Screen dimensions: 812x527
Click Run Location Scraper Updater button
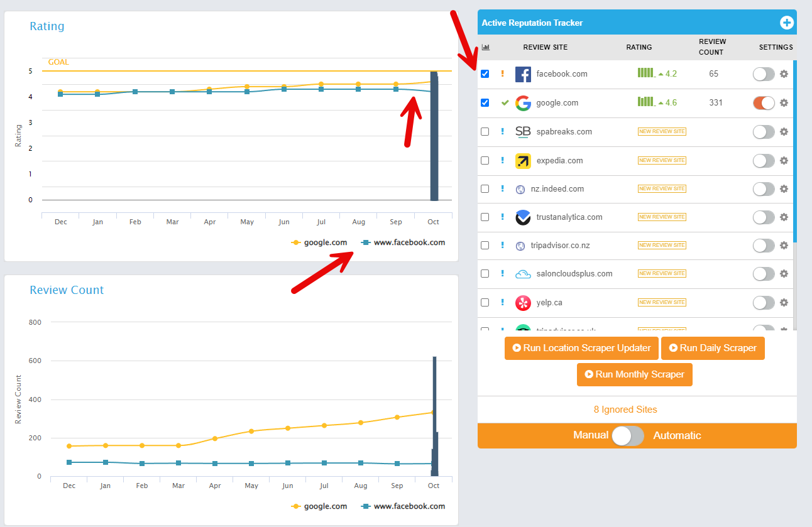pos(581,348)
